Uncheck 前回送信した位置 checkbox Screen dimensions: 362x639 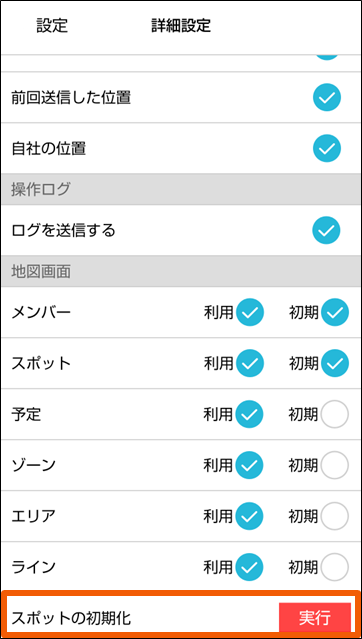click(x=327, y=97)
